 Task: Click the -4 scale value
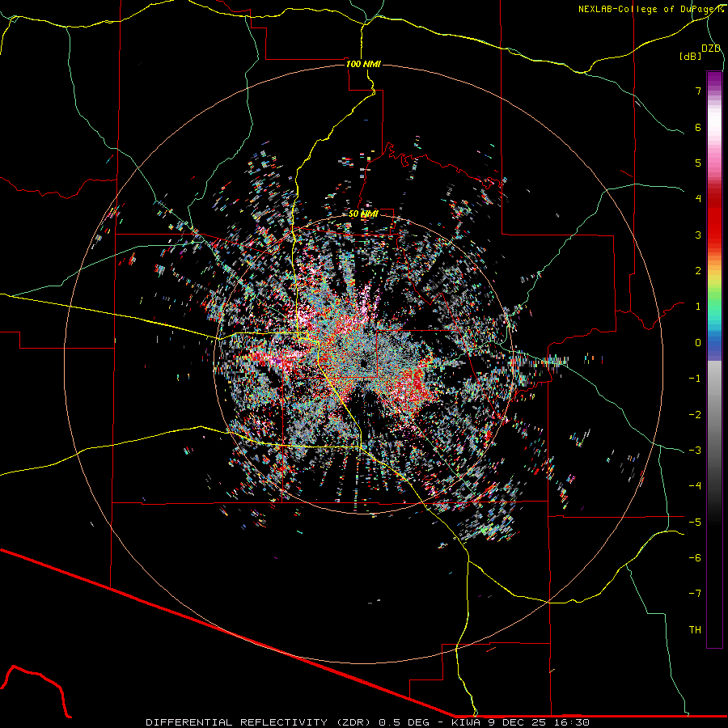695,486
